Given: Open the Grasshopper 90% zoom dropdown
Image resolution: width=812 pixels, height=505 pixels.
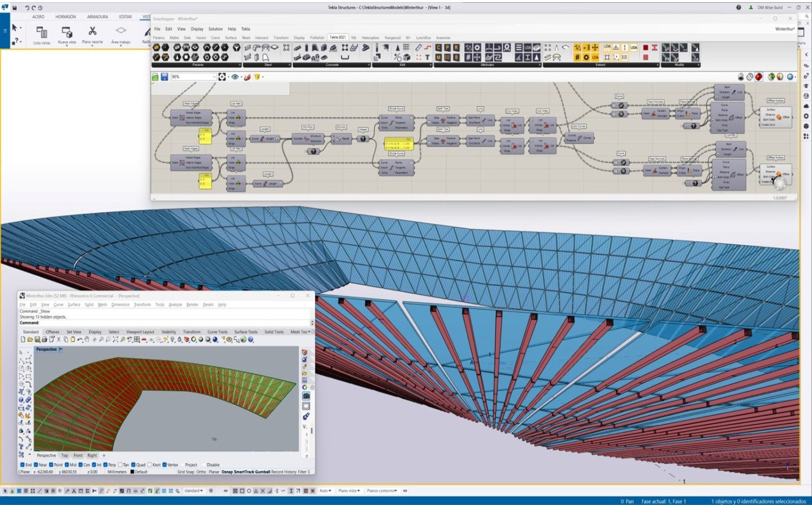Looking at the screenshot, I should [x=213, y=77].
